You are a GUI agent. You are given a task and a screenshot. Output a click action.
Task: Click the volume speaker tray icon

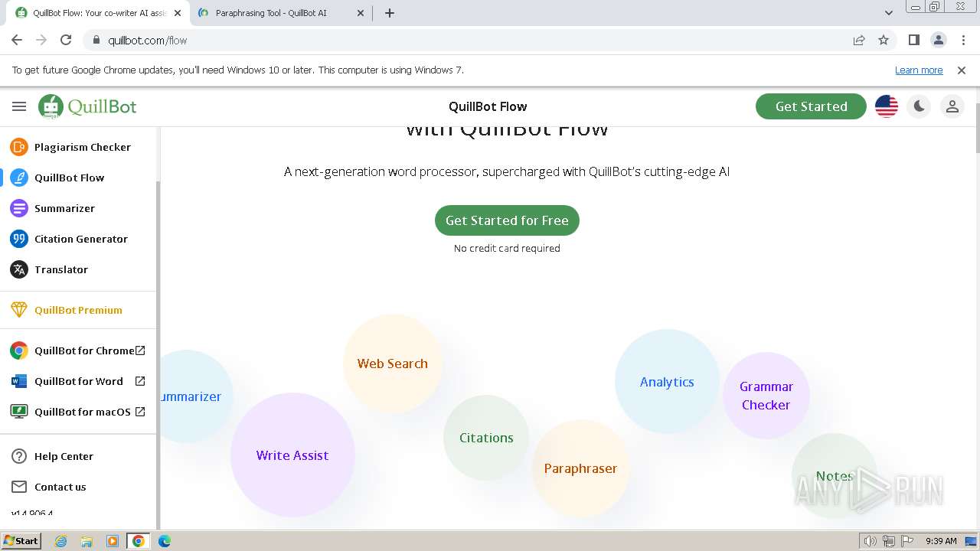pos(871,541)
